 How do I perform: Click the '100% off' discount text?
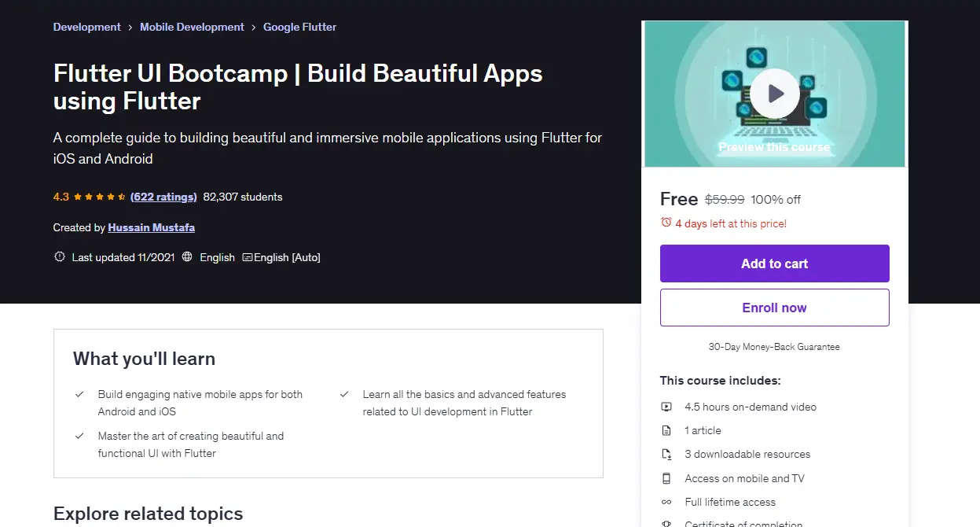click(x=776, y=200)
